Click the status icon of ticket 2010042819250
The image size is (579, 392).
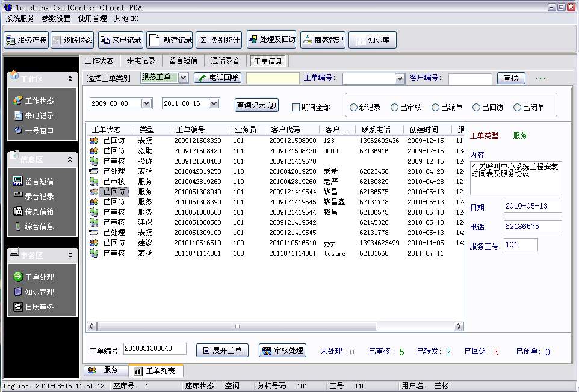pos(94,171)
